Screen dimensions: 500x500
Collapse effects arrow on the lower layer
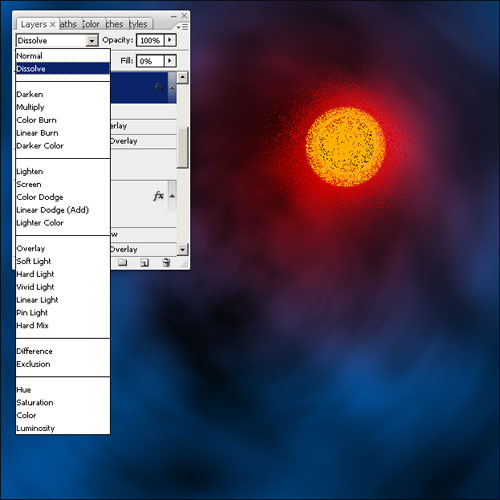(x=172, y=196)
